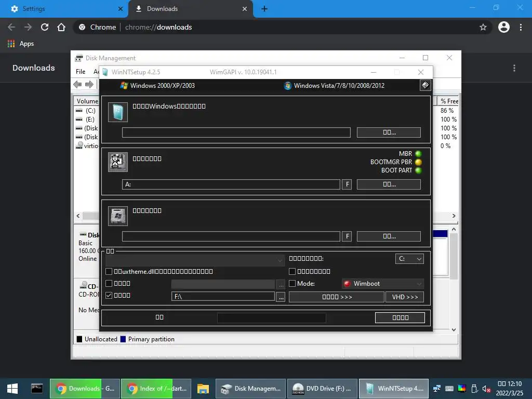This screenshot has height=399, width=532.
Task: Click Primary partition blue legend swatch
Action: [123, 339]
